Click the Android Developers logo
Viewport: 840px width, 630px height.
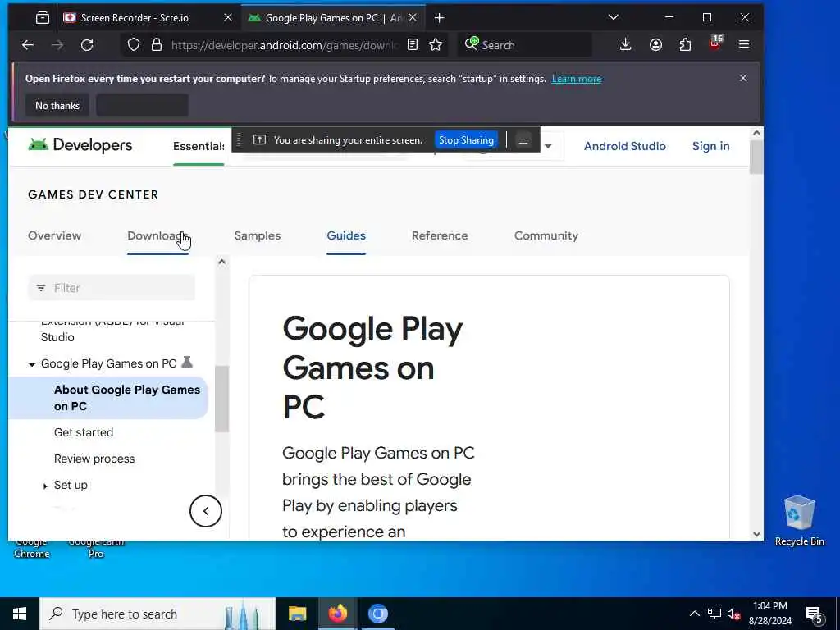click(x=80, y=145)
